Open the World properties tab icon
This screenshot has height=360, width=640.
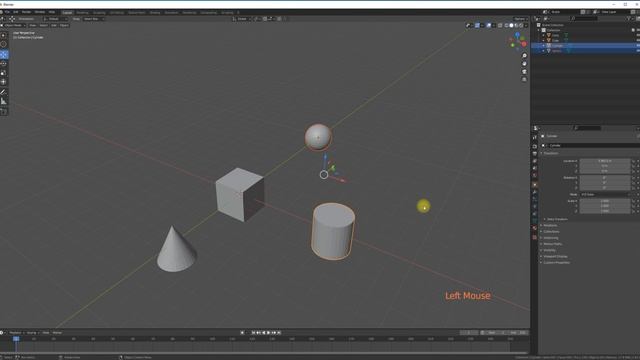tap(535, 176)
